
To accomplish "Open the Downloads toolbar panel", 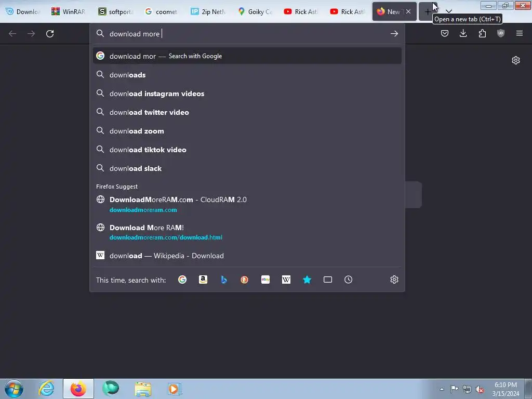I will (463, 33).
